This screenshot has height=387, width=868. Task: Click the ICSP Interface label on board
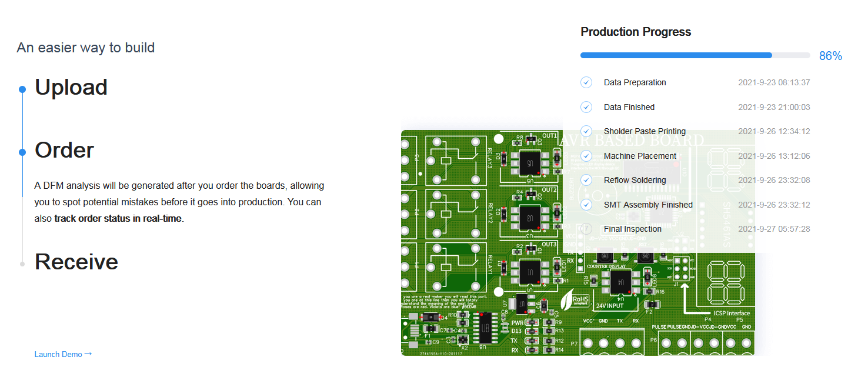pos(731,313)
